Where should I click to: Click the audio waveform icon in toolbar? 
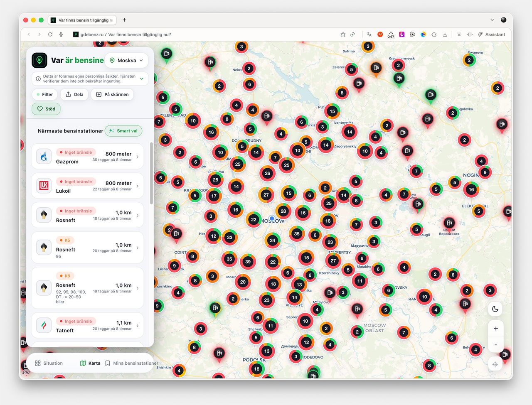(470, 34)
